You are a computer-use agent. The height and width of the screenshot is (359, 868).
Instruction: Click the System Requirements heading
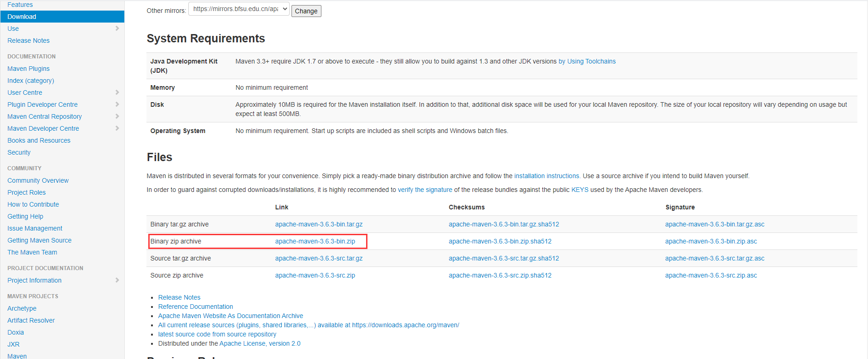(206, 39)
